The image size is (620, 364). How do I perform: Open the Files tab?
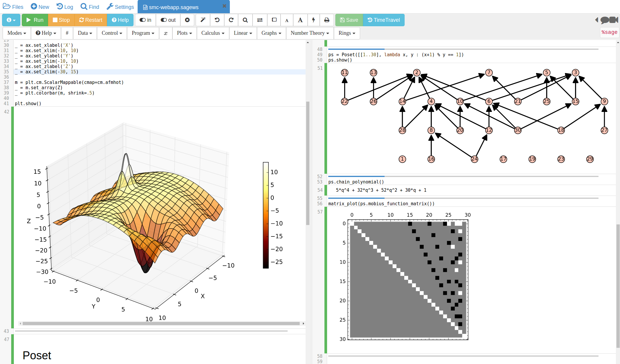tap(13, 7)
